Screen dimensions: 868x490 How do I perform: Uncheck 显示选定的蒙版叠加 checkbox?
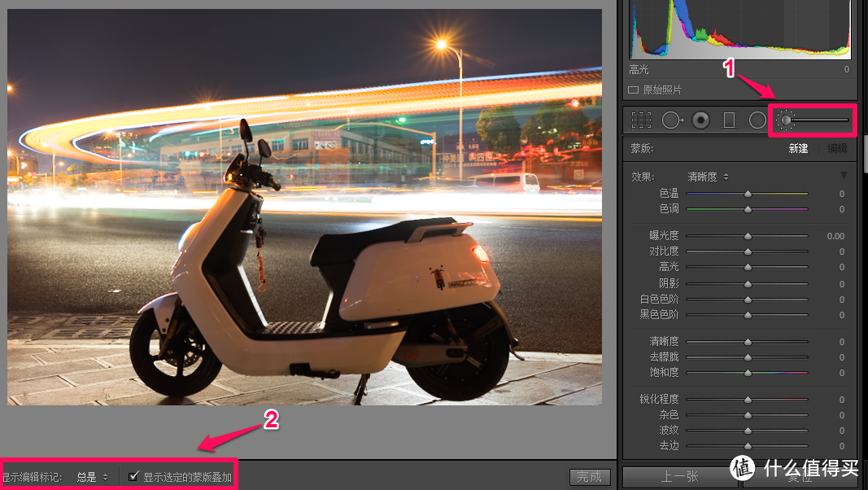click(133, 476)
